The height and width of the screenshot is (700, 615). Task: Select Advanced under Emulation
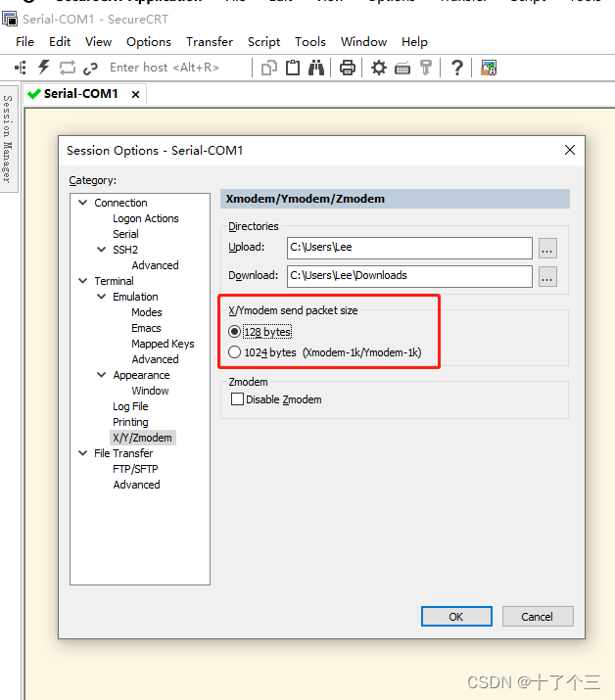(x=155, y=359)
